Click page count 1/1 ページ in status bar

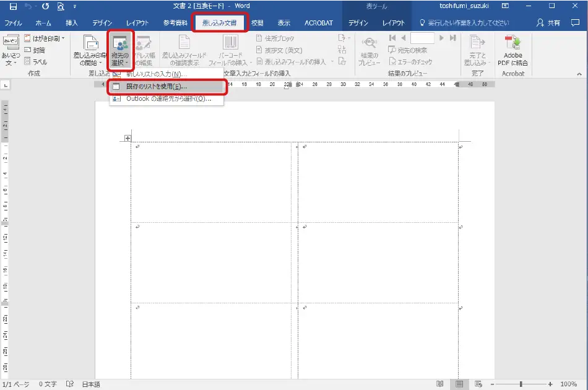tap(15, 384)
